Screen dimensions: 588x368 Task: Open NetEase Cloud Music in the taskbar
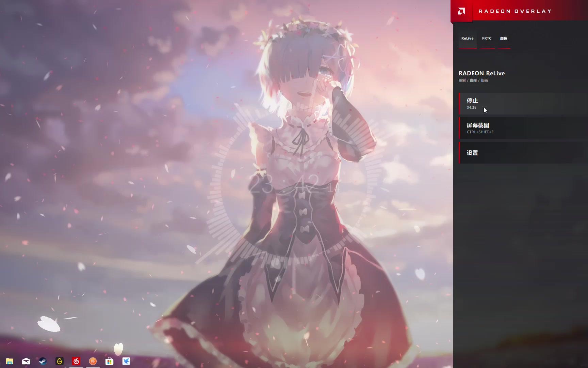[76, 361]
